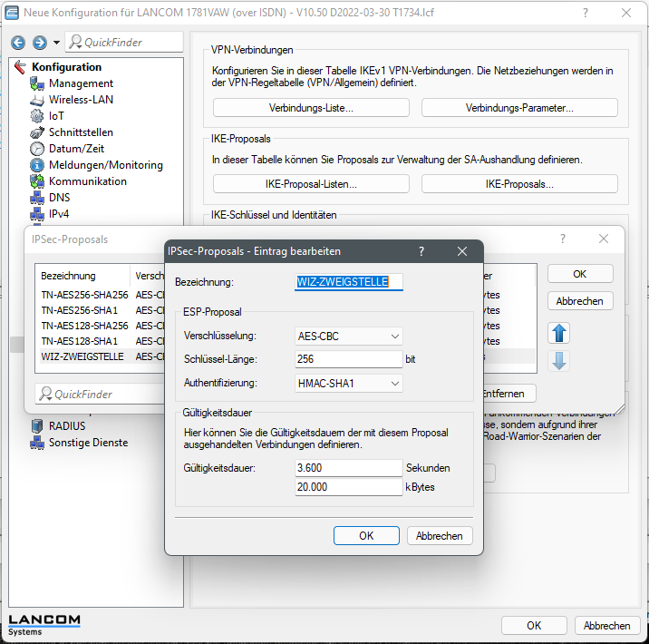Viewport: 649px width, 644px height.
Task: Select the RADIUS tree item
Action: 67,425
